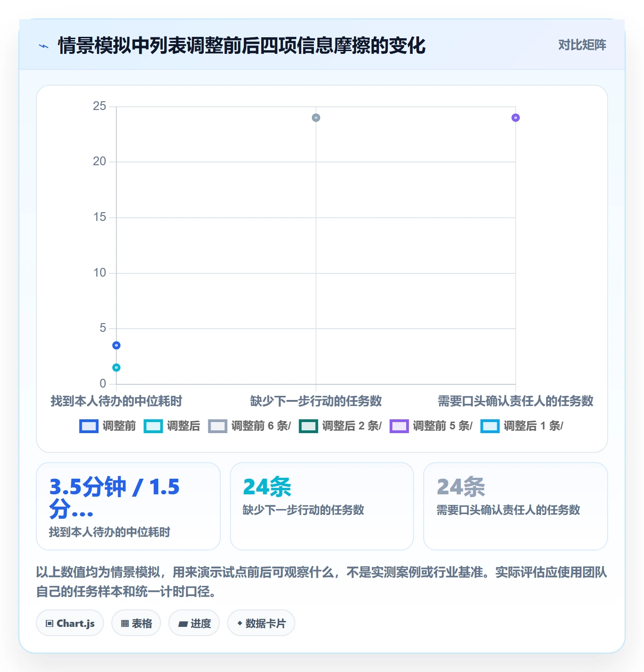Click the y-axis value 15
Image resolution: width=644 pixels, height=672 pixels.
(x=99, y=217)
